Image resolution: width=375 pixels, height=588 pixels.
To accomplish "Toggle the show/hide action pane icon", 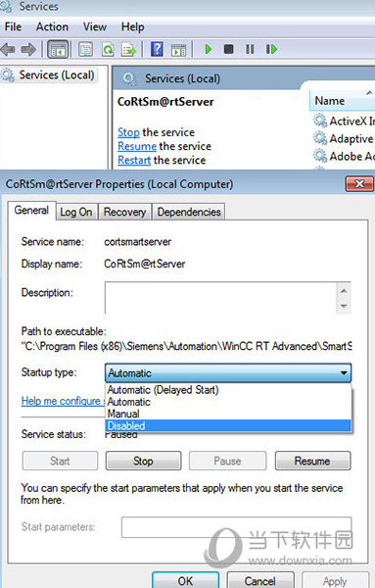I will (x=179, y=49).
